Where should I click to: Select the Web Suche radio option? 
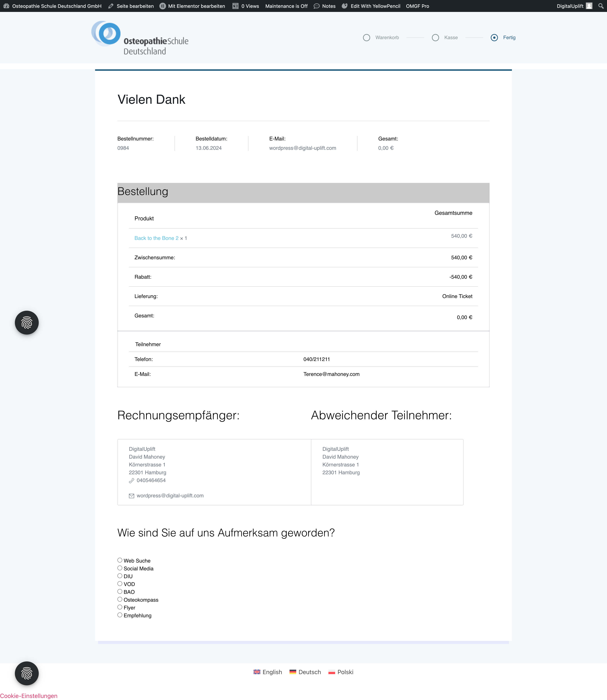point(120,560)
